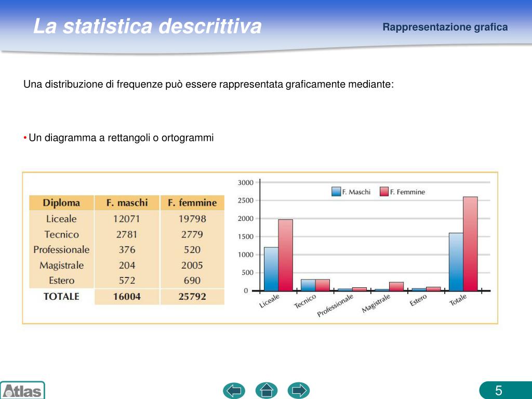Click the 'F. Femmine' legend text
532x399 pixels.
407,192
